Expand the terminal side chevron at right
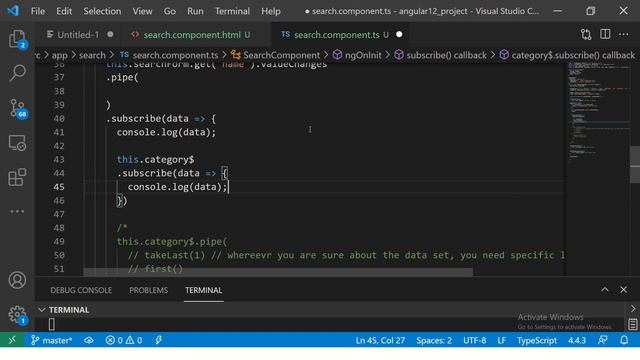The height and width of the screenshot is (360, 640). point(633,309)
